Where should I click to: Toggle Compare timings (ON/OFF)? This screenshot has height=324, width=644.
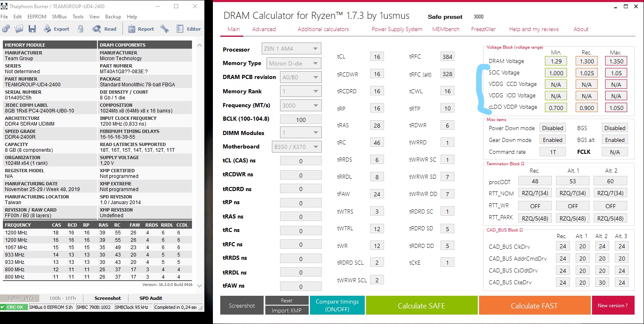click(337, 305)
